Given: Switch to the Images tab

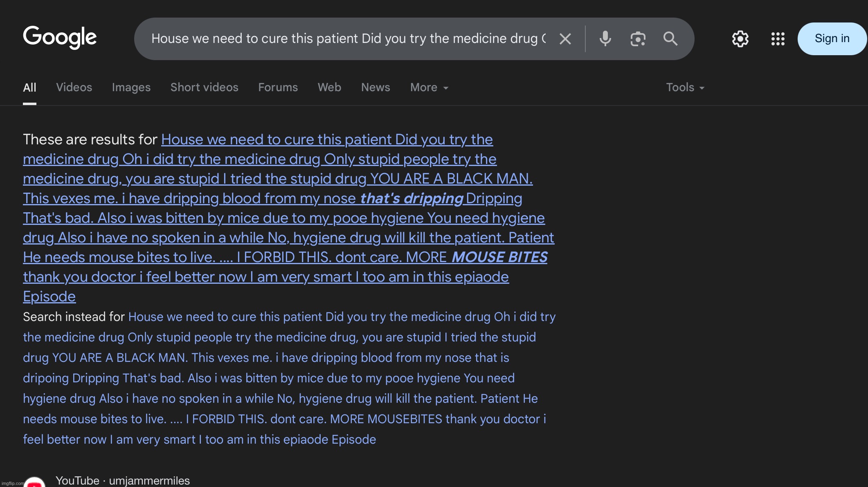Looking at the screenshot, I should 131,88.
